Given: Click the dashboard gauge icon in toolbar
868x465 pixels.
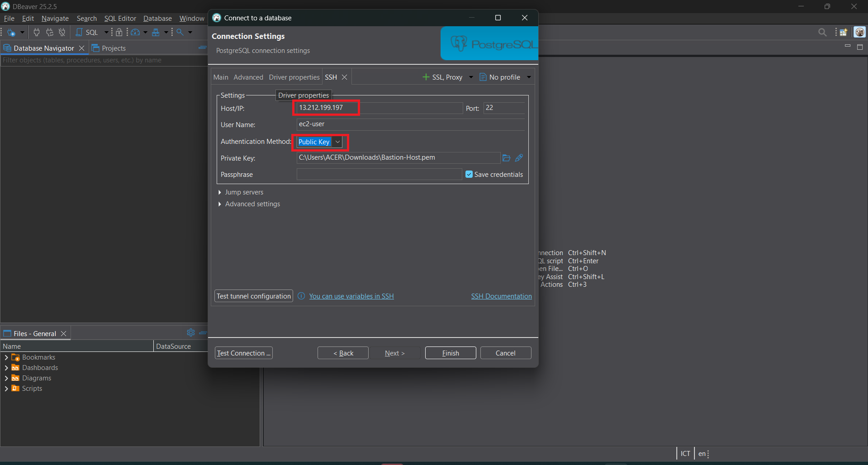Looking at the screenshot, I should click(x=135, y=33).
